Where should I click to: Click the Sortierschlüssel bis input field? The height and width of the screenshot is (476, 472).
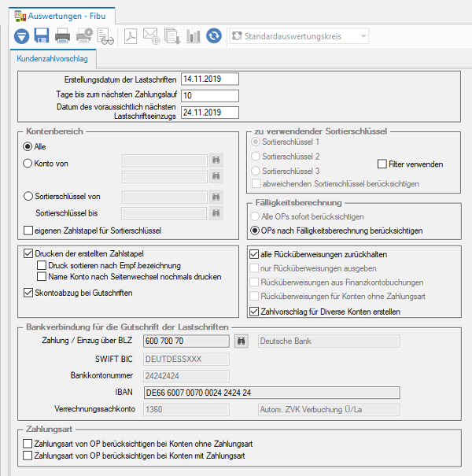point(164,213)
